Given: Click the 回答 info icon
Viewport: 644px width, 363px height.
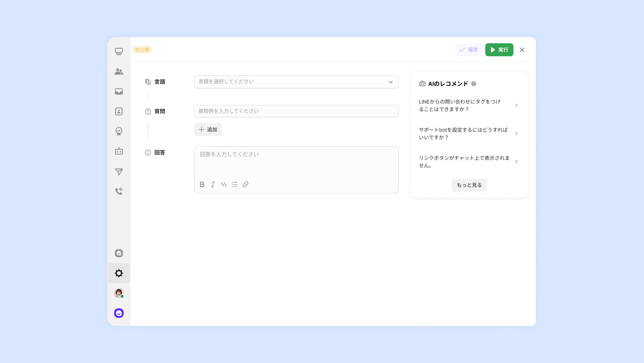Looking at the screenshot, I should click(148, 153).
